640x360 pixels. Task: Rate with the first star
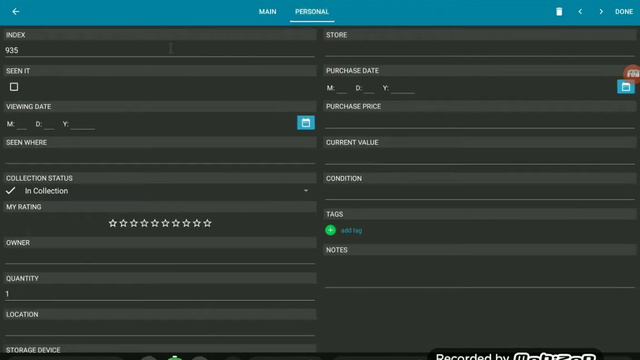(113, 223)
